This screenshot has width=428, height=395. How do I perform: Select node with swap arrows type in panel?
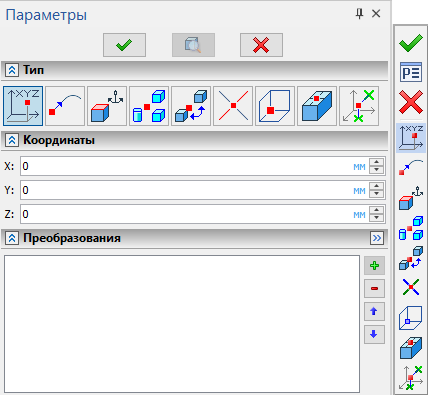pyautogui.click(x=191, y=106)
